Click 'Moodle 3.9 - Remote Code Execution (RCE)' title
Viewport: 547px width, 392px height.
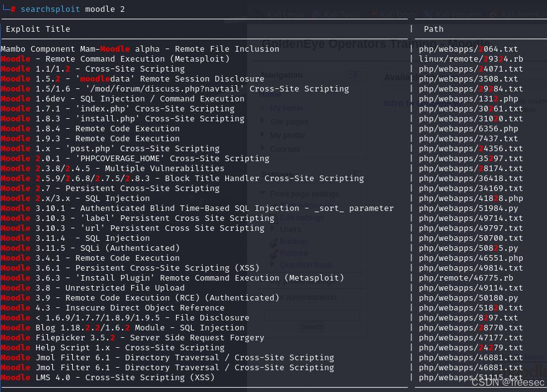click(x=140, y=297)
